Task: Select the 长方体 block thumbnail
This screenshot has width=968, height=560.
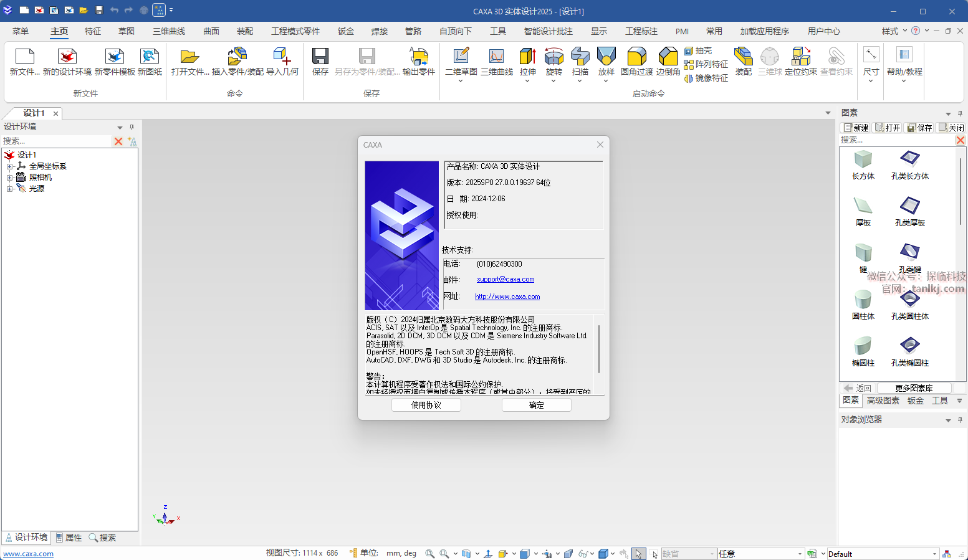Action: [x=863, y=160]
